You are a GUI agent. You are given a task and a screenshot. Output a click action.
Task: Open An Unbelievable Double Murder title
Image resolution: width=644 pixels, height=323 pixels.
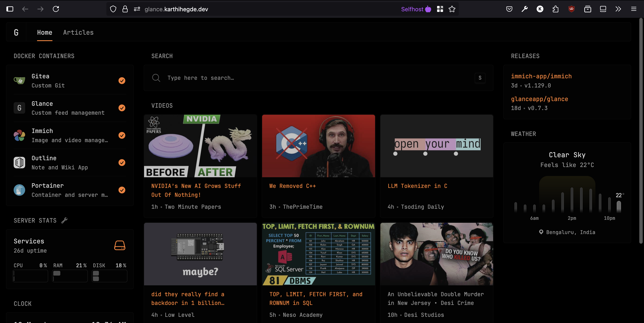click(436, 299)
